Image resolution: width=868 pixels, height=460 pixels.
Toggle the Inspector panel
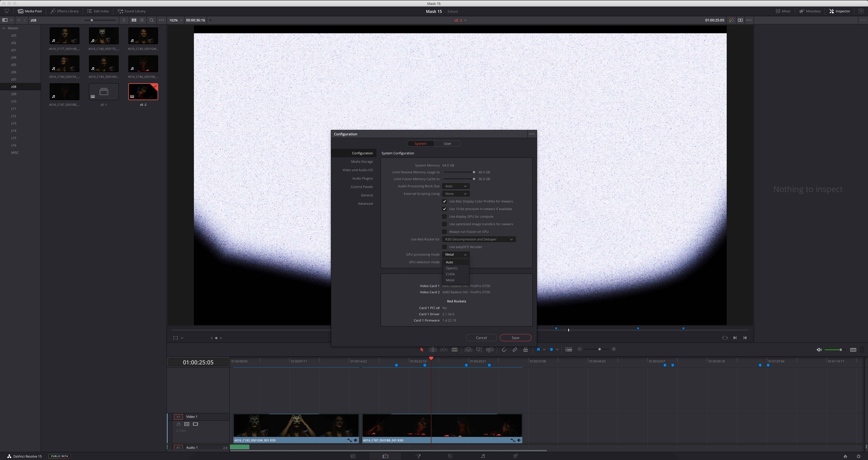840,11
